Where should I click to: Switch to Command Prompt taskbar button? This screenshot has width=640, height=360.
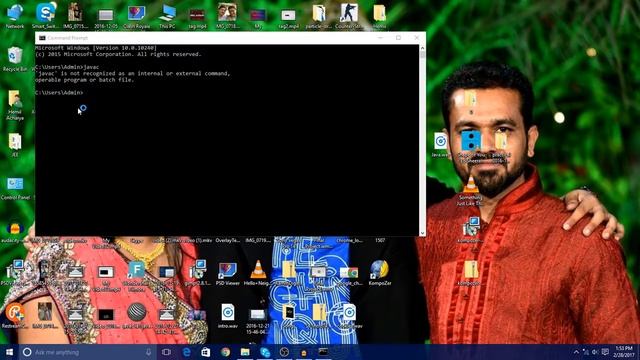(323, 352)
